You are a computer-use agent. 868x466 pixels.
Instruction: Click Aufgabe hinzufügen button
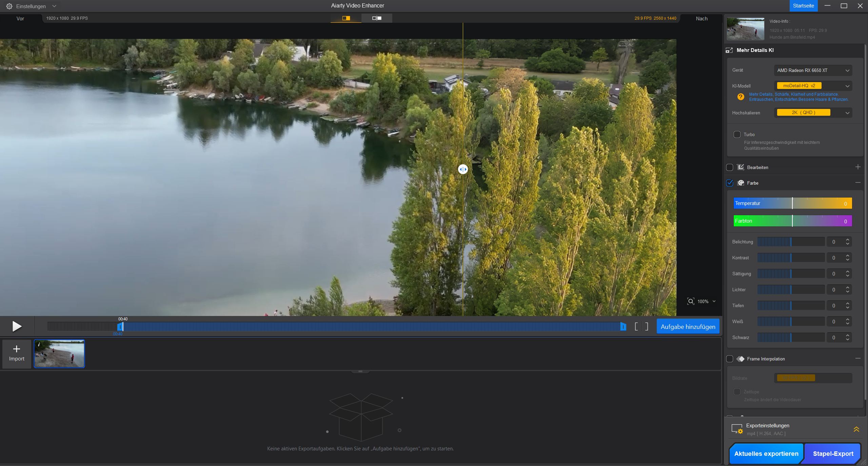[688, 327]
